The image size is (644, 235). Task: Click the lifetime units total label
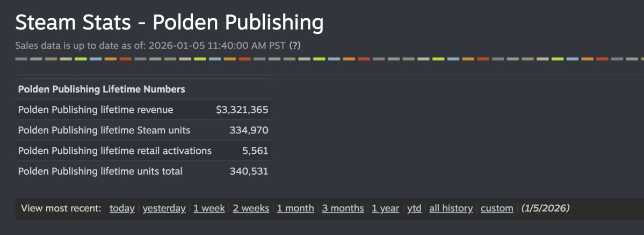coord(100,171)
